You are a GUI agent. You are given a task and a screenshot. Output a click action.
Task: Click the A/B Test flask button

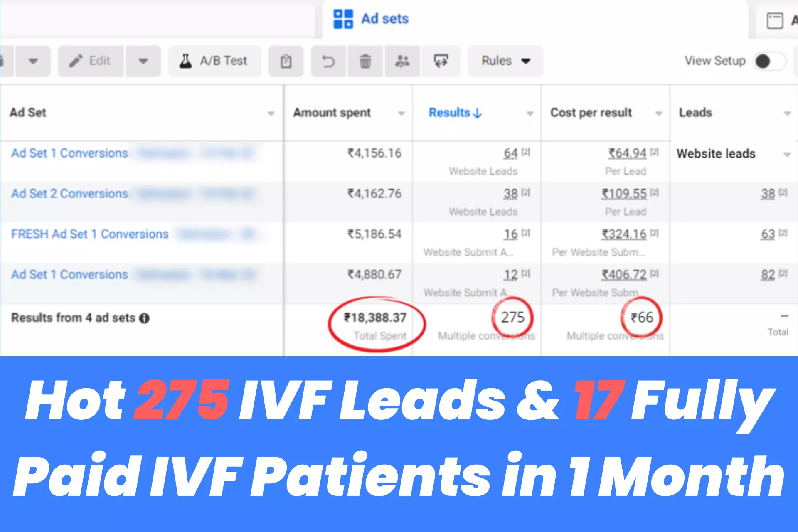click(x=214, y=61)
